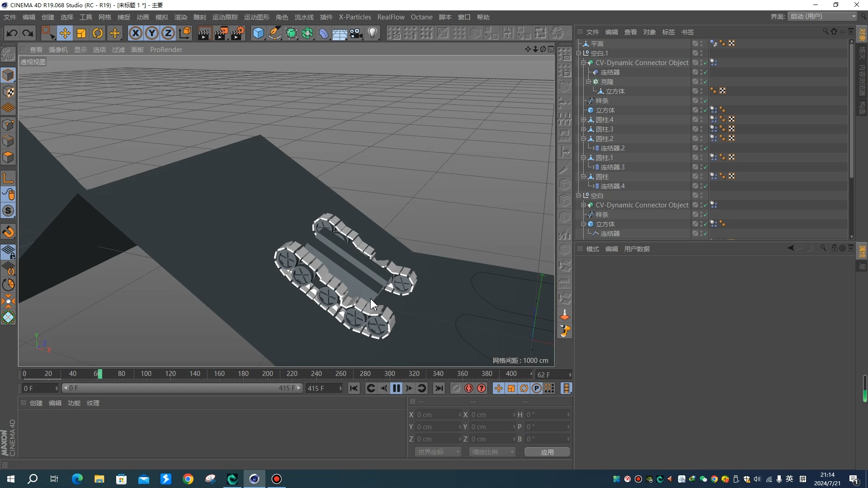
Task: Open the 摄像机 viewport menu
Action: click(58, 50)
